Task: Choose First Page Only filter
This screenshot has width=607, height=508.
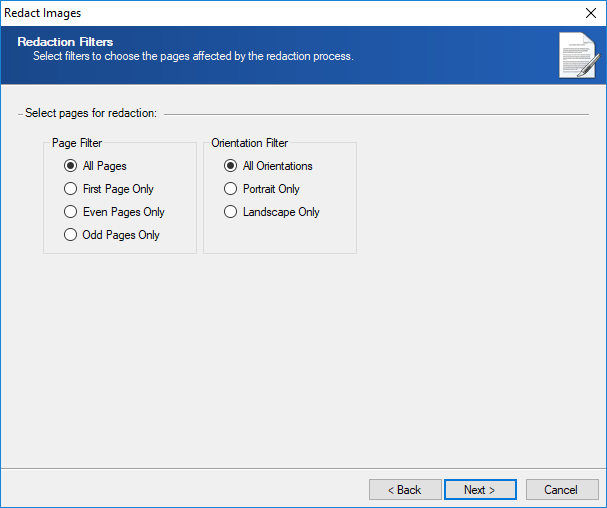Action: click(x=70, y=189)
